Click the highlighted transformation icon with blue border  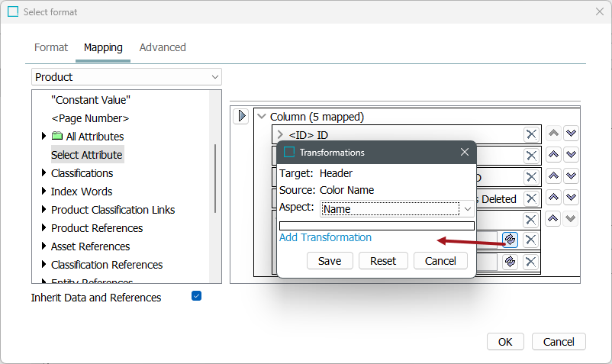coord(510,240)
